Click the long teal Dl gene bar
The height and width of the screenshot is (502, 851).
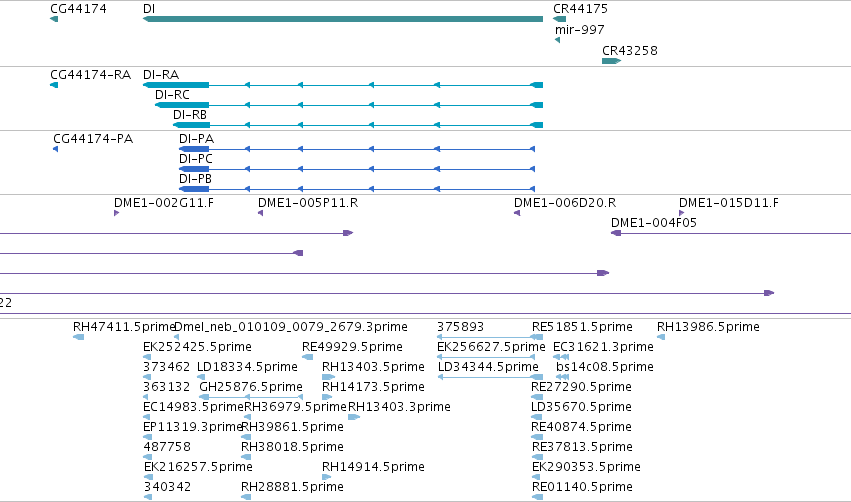click(x=342, y=19)
